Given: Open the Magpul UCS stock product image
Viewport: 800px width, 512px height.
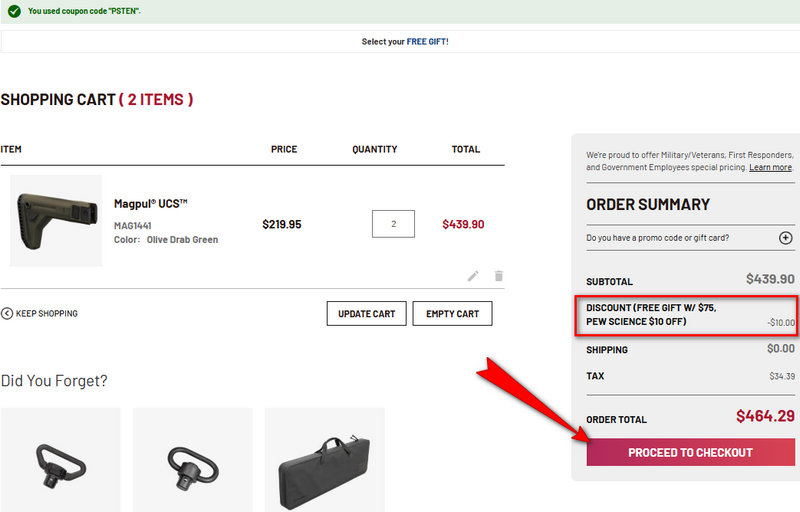Looking at the screenshot, I should tap(56, 221).
